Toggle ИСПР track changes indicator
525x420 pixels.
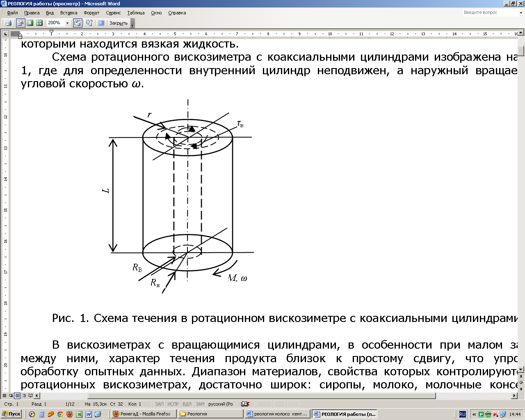(x=173, y=404)
